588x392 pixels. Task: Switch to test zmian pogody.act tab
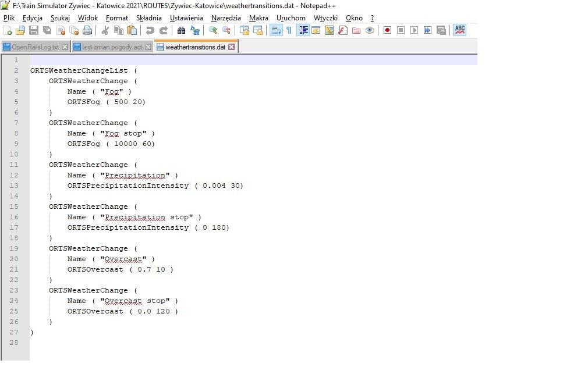pyautogui.click(x=112, y=47)
